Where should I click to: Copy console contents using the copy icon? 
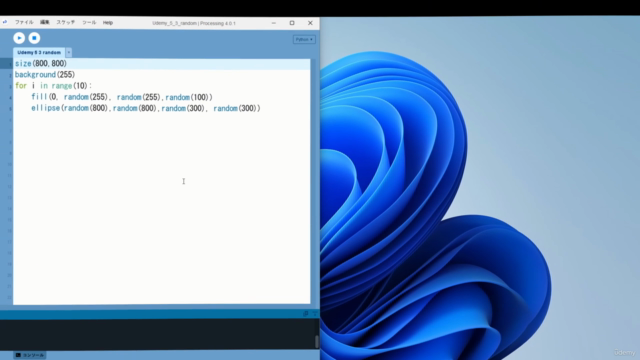point(305,313)
